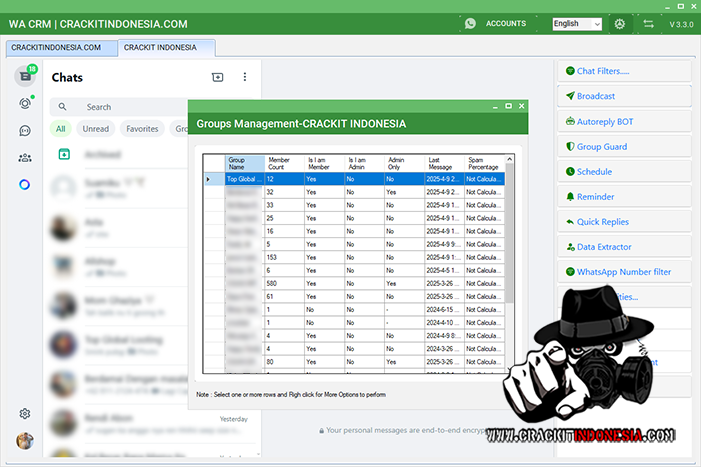Click the Group Name column header
The image size is (701, 467).
click(x=244, y=163)
